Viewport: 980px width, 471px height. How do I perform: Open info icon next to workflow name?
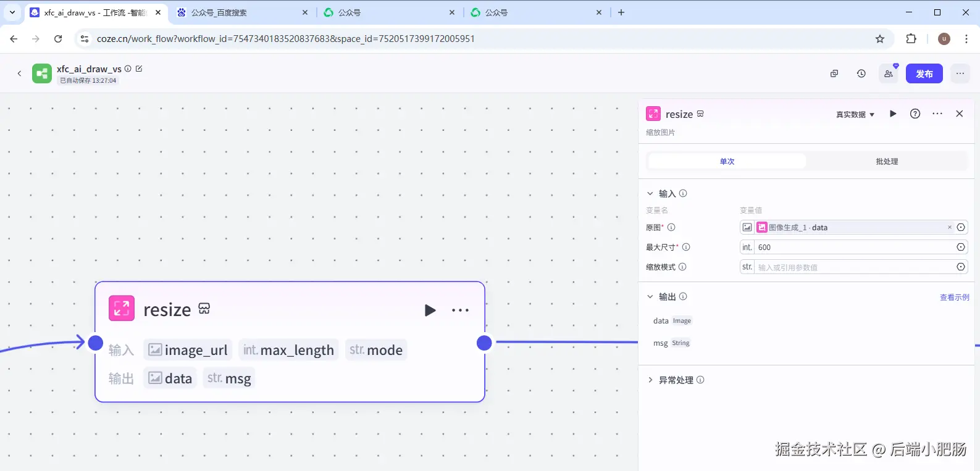tap(128, 69)
